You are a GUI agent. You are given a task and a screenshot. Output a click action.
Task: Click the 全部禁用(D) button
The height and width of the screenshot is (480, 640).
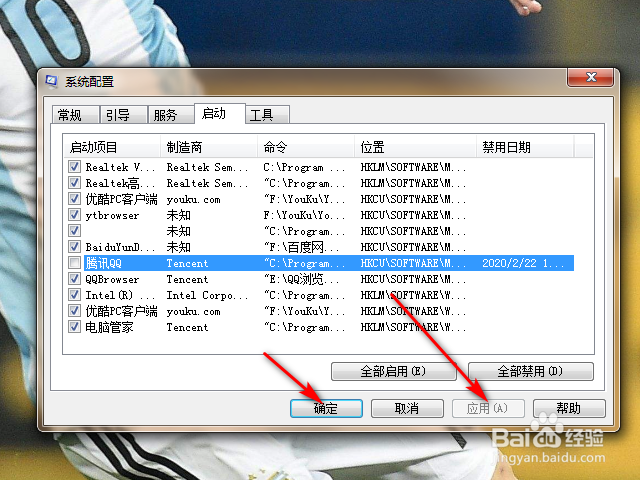(531, 371)
